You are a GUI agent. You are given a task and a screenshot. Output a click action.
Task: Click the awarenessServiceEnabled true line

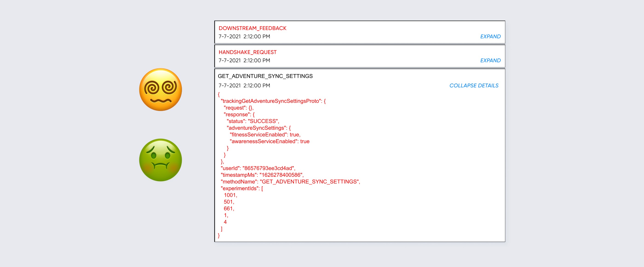269,142
